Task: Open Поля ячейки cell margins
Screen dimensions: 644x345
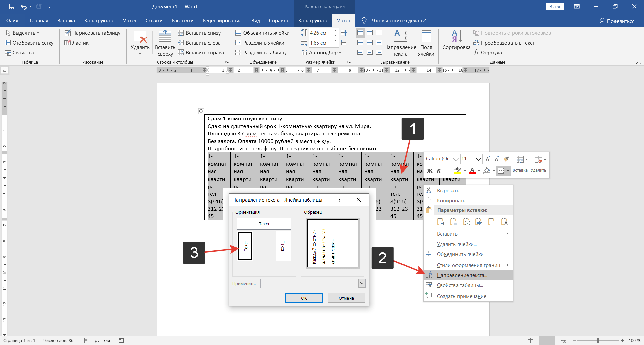Action: pyautogui.click(x=426, y=44)
